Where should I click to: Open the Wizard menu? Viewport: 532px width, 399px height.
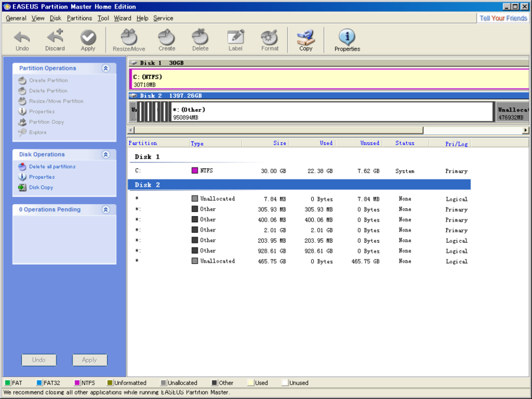(122, 19)
